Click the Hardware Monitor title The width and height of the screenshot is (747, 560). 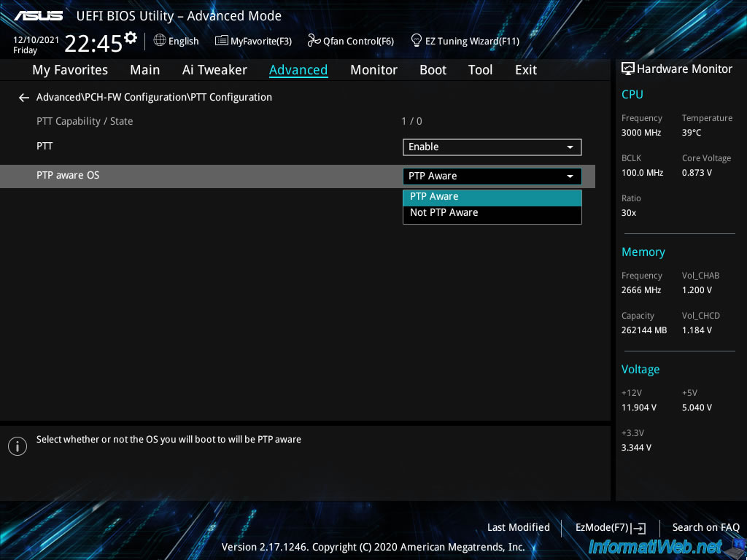click(684, 69)
